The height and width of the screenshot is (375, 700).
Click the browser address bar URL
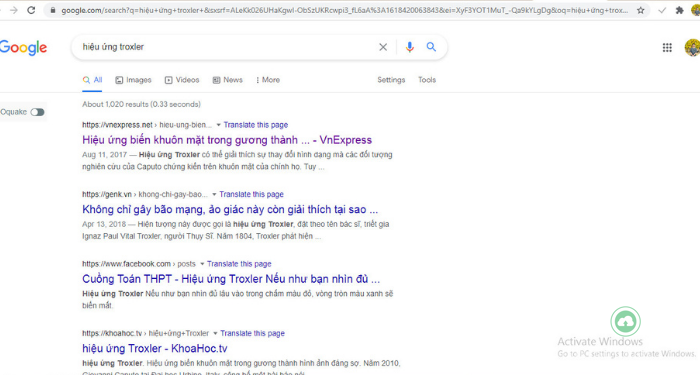344,10
